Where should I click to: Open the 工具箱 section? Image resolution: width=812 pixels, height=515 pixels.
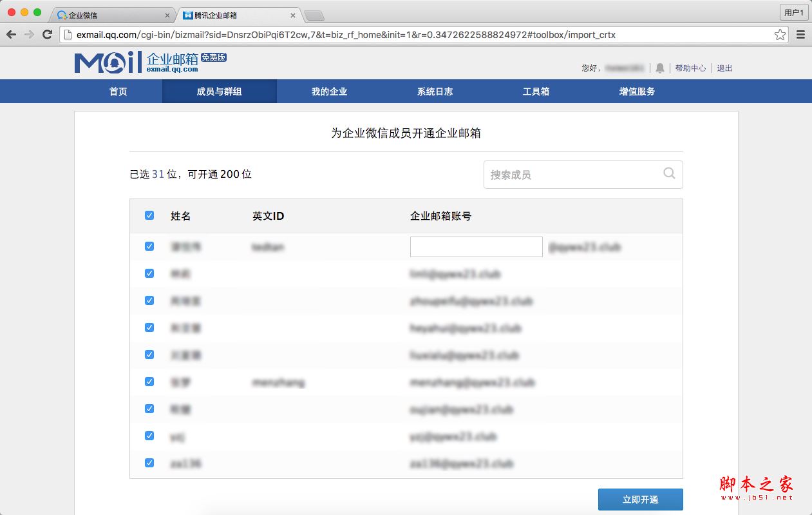click(536, 92)
